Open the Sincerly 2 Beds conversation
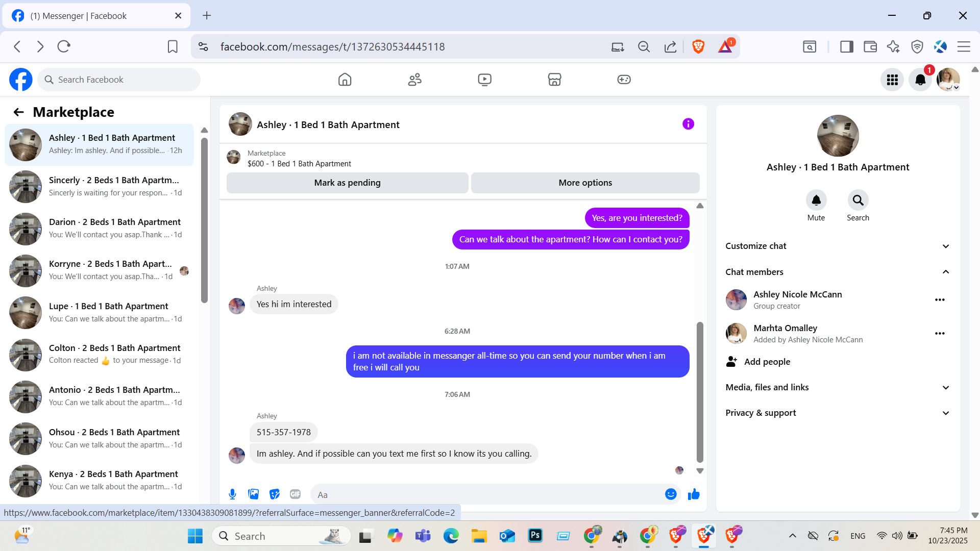The width and height of the screenshot is (980, 551). coord(102,186)
